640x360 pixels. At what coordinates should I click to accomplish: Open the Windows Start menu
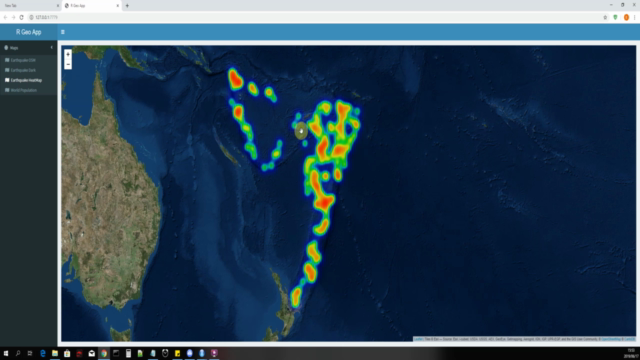(6, 353)
